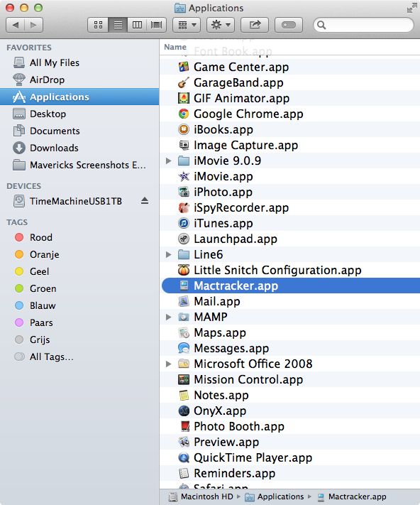Click the Notes app icon

(x=184, y=395)
